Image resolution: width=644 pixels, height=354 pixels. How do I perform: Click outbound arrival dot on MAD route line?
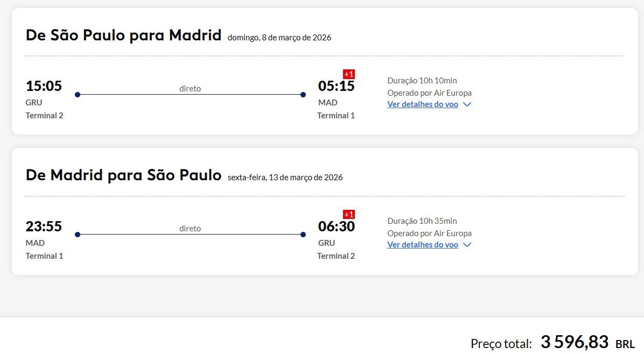pos(303,95)
